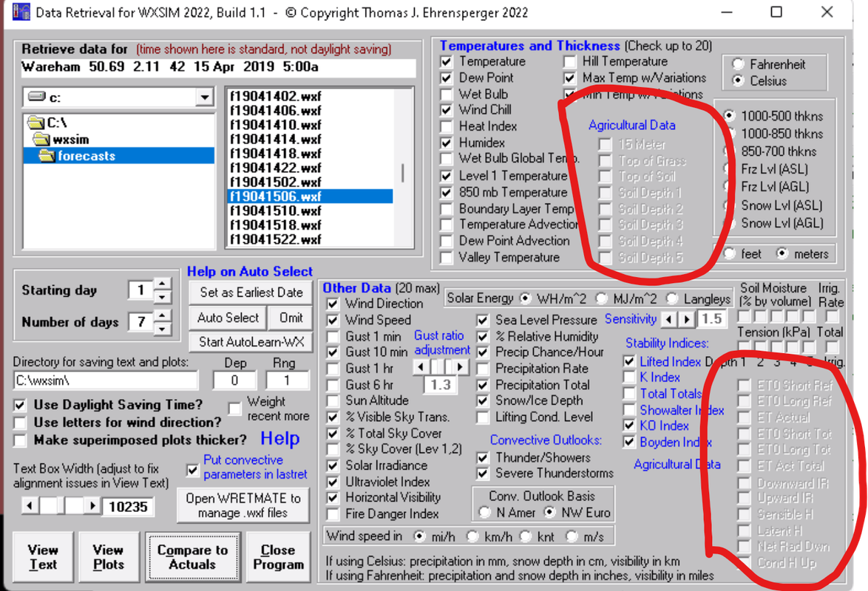
Task: Select 1000-500 thkns radio option
Action: tap(730, 116)
